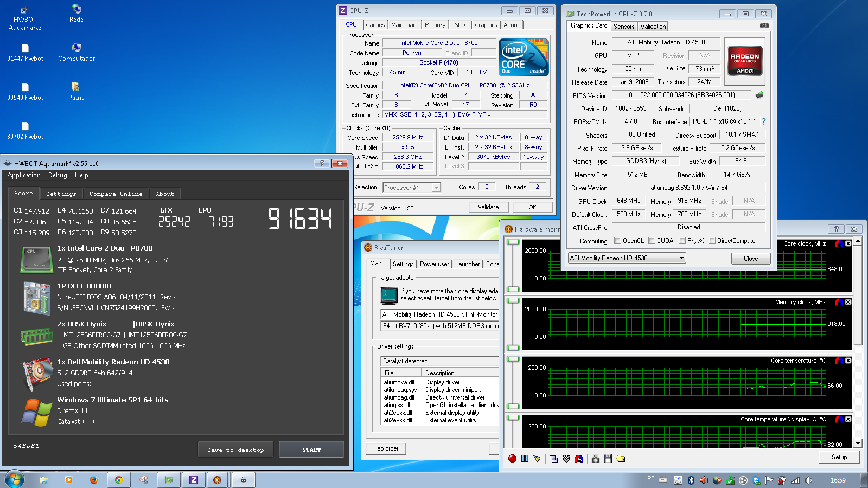Viewport: 868px width, 488px height.
Task: Click the Hardware monitor vertical scrollbar down arrow
Action: pyautogui.click(x=858, y=444)
